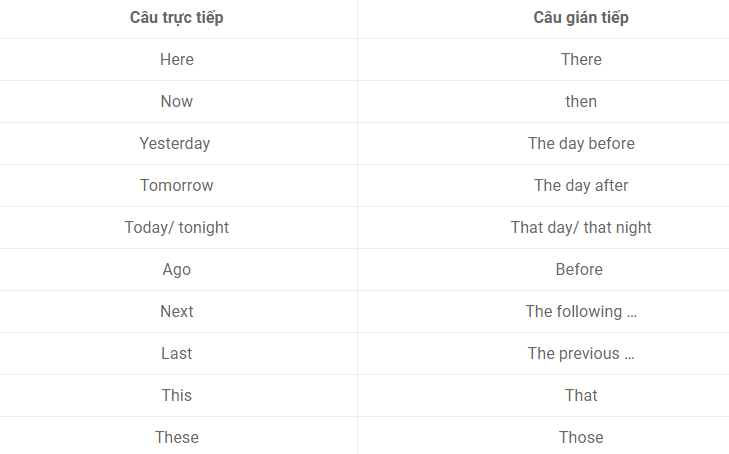This screenshot has height=454, width=729.
Task: Click the "Câu gián tiếp" column header
Action: tap(581, 18)
